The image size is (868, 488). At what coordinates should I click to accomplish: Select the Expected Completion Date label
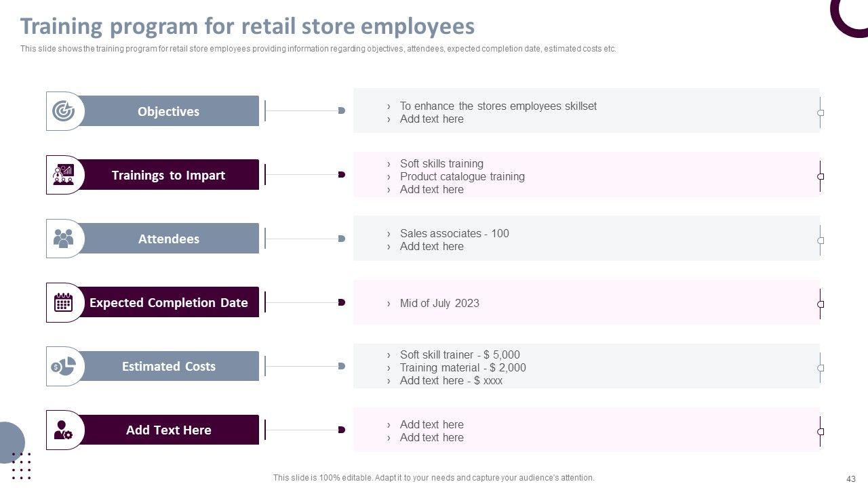169,302
